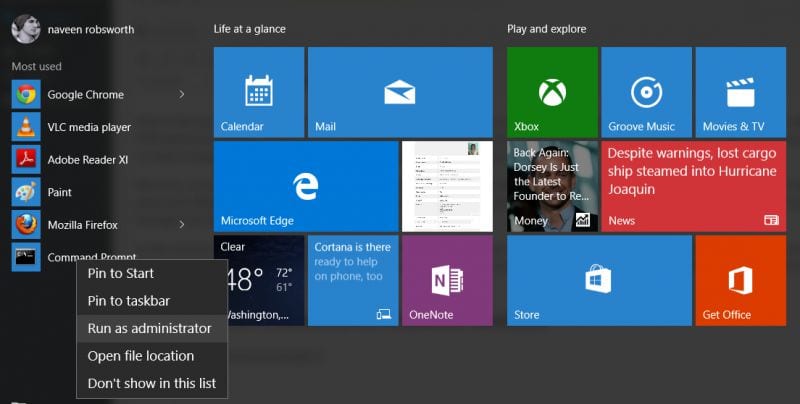Screen dimensions: 800x404
Task: Click Open file location
Action: pyautogui.click(x=140, y=356)
